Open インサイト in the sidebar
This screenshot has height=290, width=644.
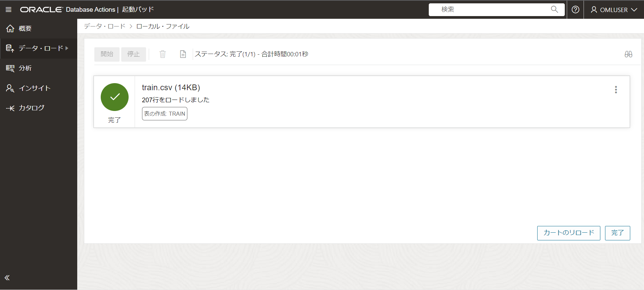click(x=39, y=88)
